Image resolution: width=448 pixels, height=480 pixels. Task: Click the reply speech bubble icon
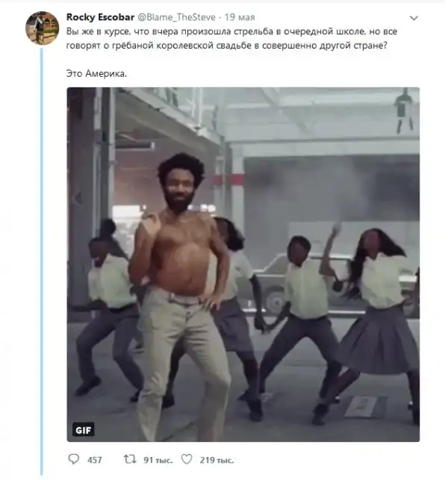[74, 460]
